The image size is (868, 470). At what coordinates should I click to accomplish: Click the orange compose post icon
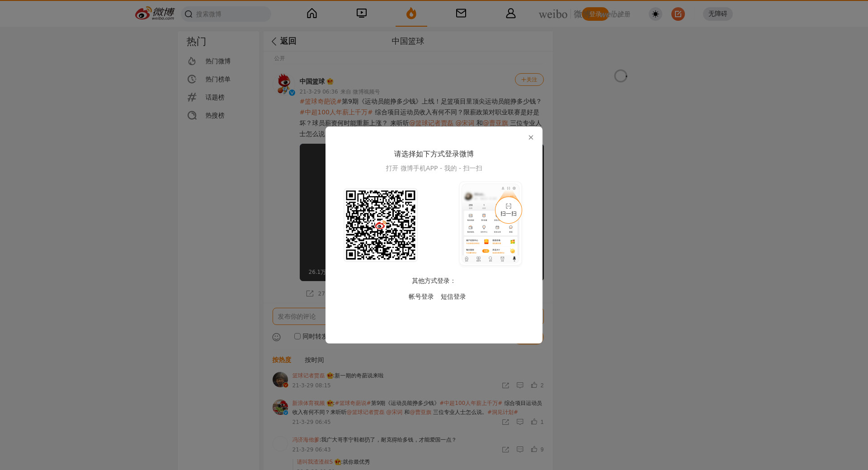click(x=678, y=14)
